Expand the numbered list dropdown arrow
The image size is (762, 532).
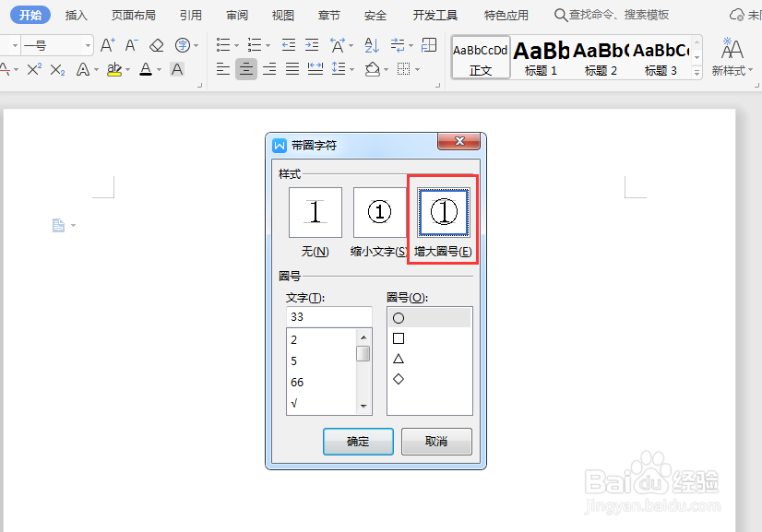(x=268, y=46)
